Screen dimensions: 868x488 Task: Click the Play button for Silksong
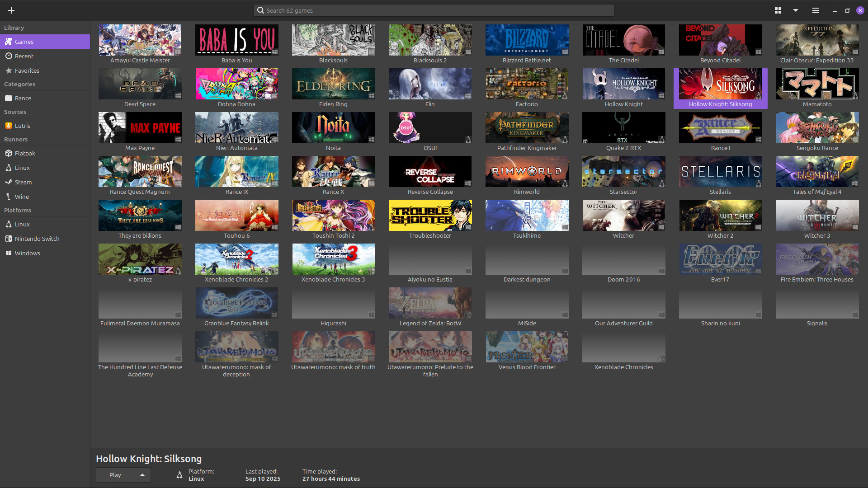coord(115,475)
